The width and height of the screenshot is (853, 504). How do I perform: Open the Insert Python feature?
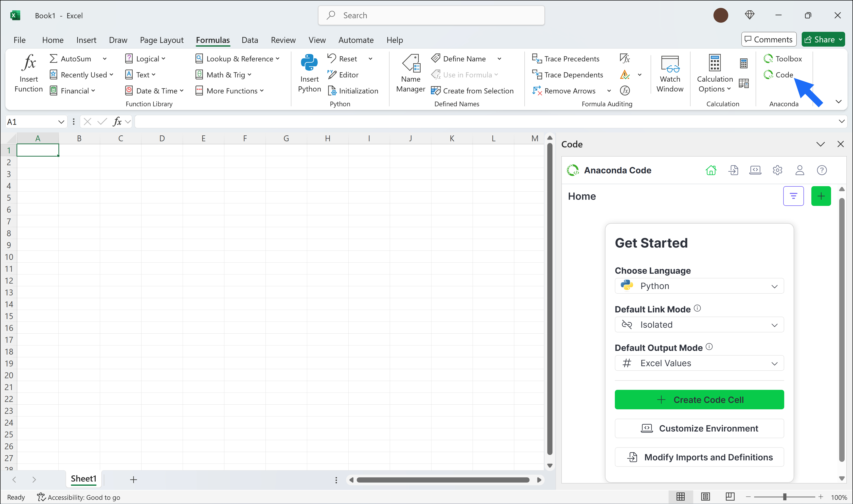coord(309,72)
